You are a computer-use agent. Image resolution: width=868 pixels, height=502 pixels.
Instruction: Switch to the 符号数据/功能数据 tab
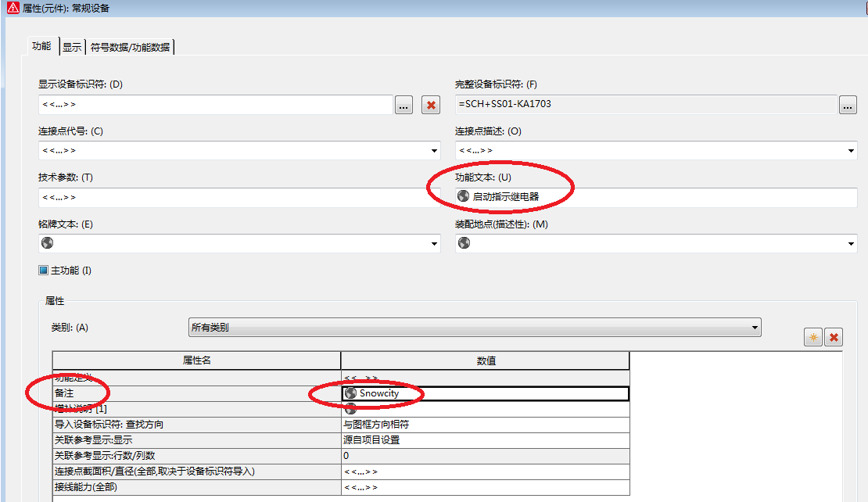click(130, 47)
